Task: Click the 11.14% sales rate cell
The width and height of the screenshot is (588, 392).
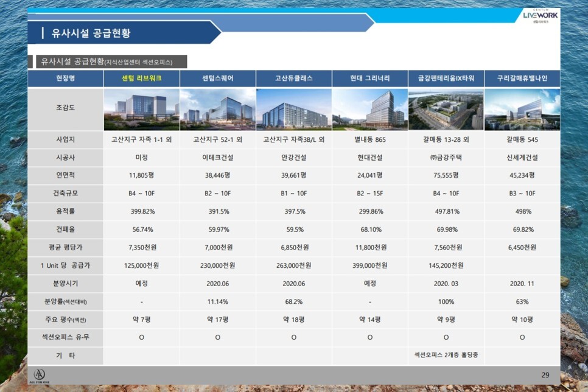Action: pos(217,301)
